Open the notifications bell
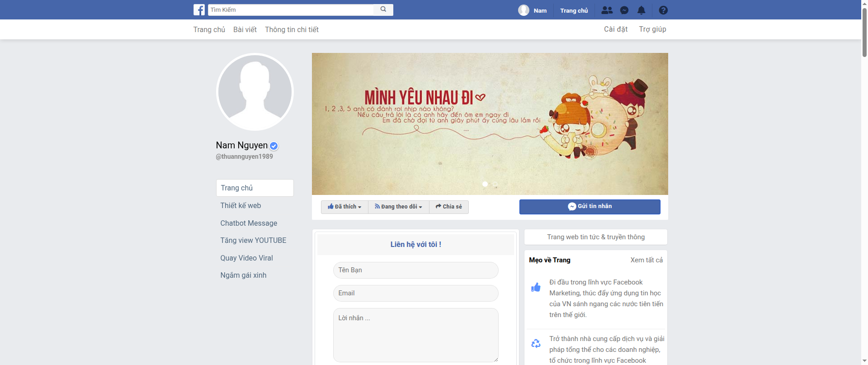Screen dimensions: 868x365 [641, 10]
